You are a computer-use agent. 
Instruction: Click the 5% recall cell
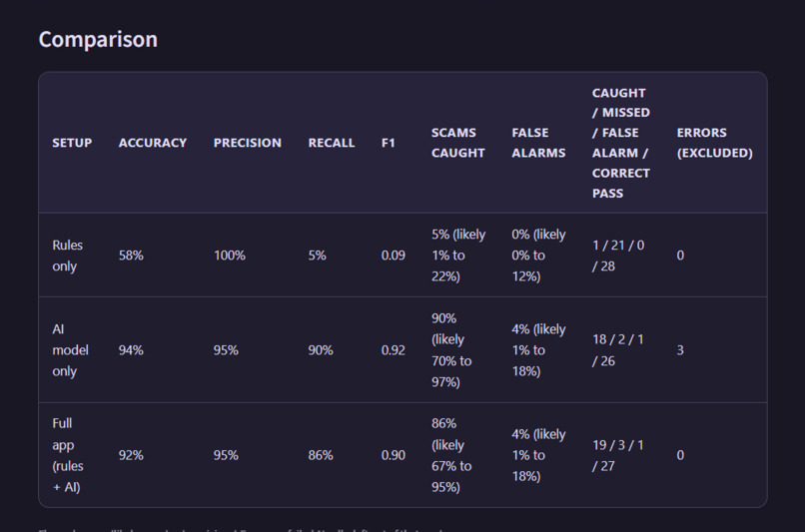pos(317,256)
